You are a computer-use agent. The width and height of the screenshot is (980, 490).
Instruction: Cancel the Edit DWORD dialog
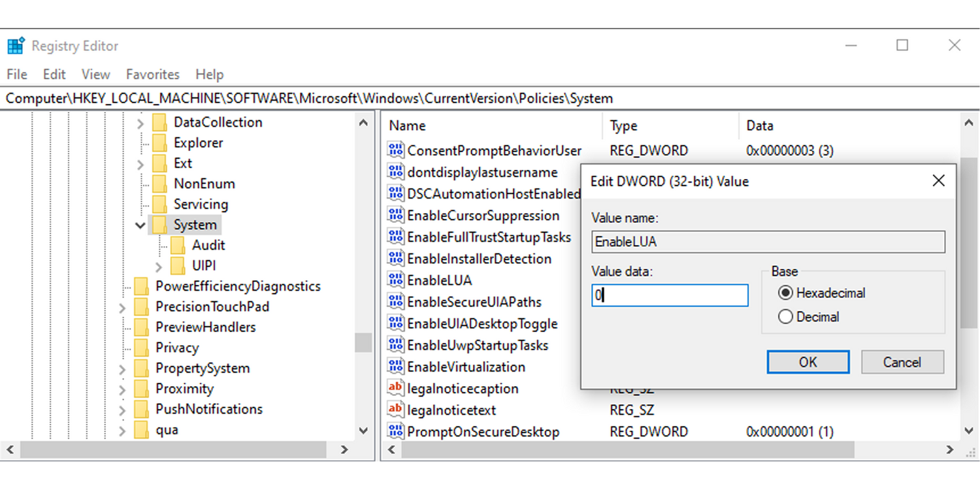pyautogui.click(x=902, y=362)
